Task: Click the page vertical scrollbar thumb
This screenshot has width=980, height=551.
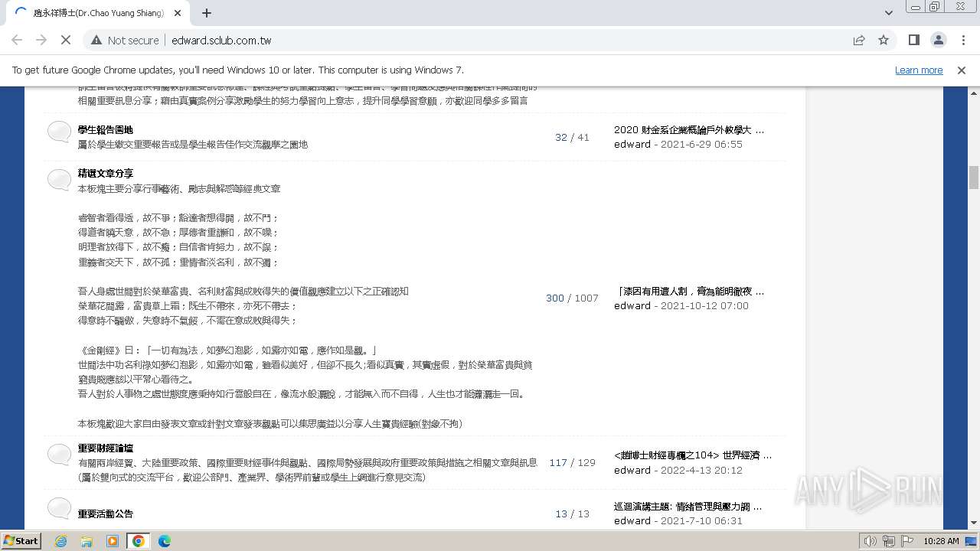Action: click(974, 178)
